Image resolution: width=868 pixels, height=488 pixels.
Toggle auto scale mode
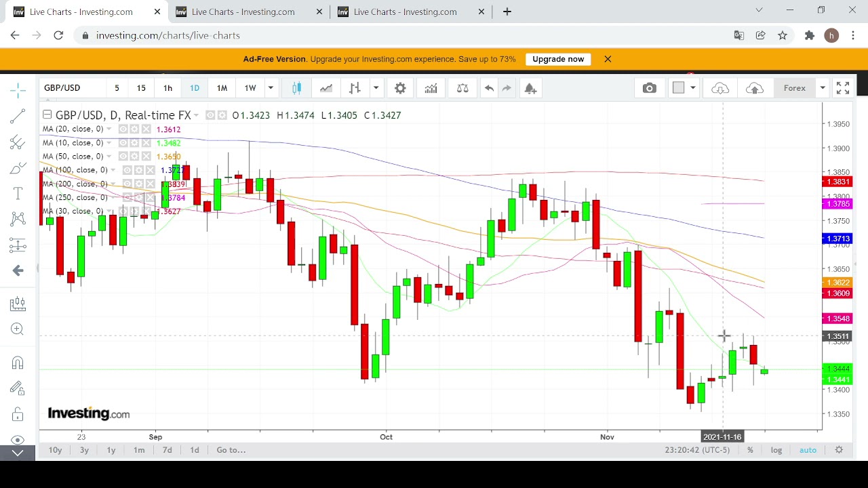click(x=808, y=450)
